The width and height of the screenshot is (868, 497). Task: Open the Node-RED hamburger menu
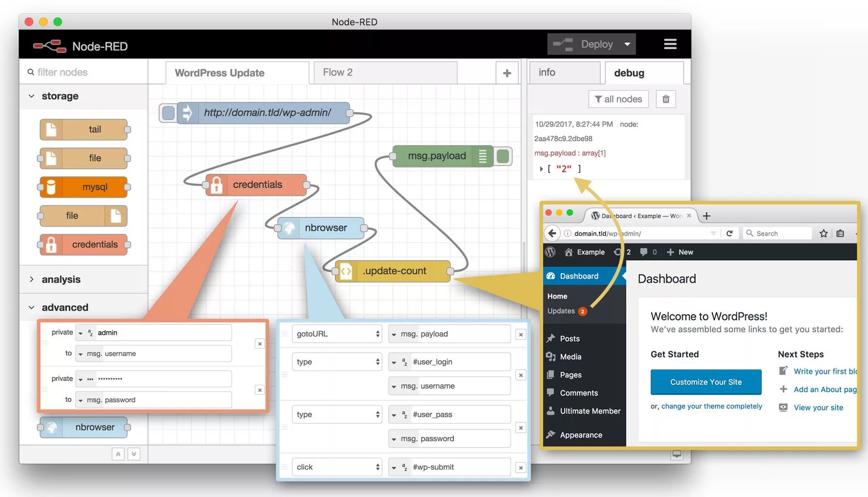tap(670, 44)
